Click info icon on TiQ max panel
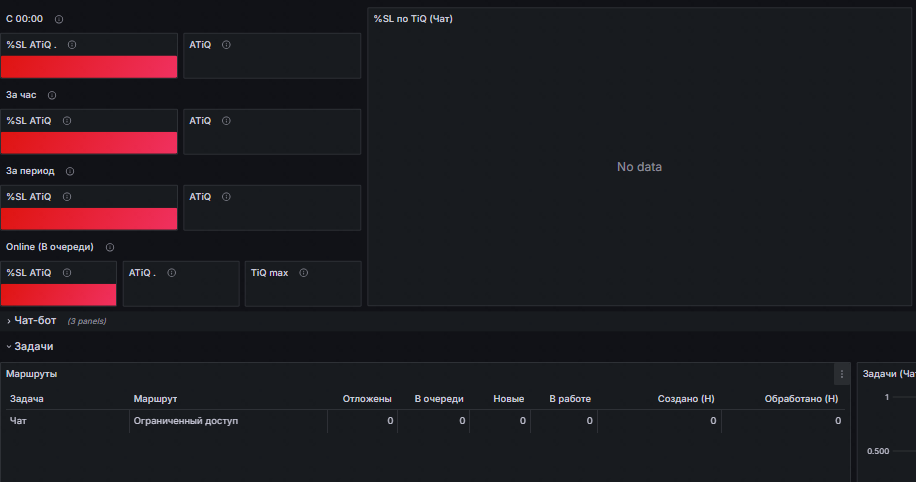Image resolution: width=916 pixels, height=482 pixels. coord(304,273)
